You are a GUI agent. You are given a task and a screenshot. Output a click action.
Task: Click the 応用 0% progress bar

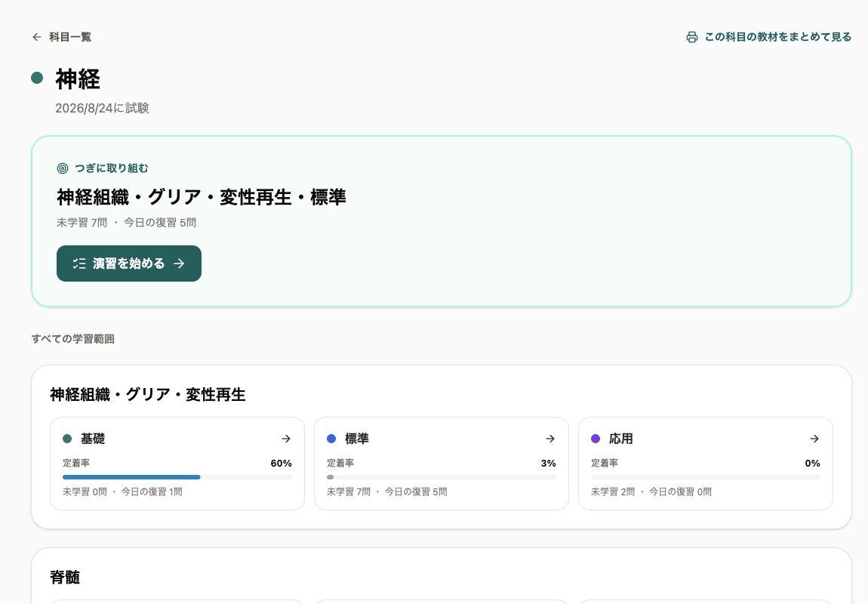coord(705,477)
